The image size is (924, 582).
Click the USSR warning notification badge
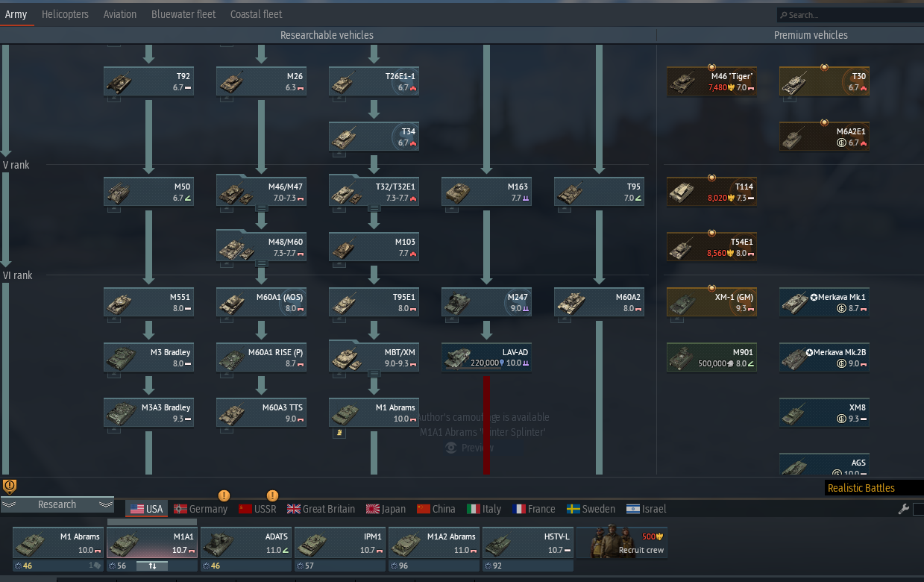(x=272, y=495)
